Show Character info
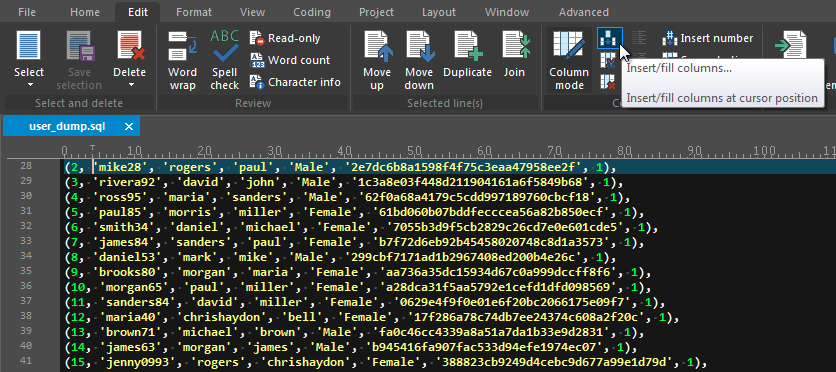 coord(295,82)
